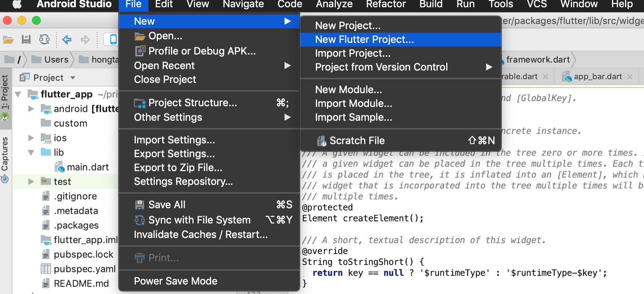
Task: Open the Captures tool window
Action: click(5, 159)
